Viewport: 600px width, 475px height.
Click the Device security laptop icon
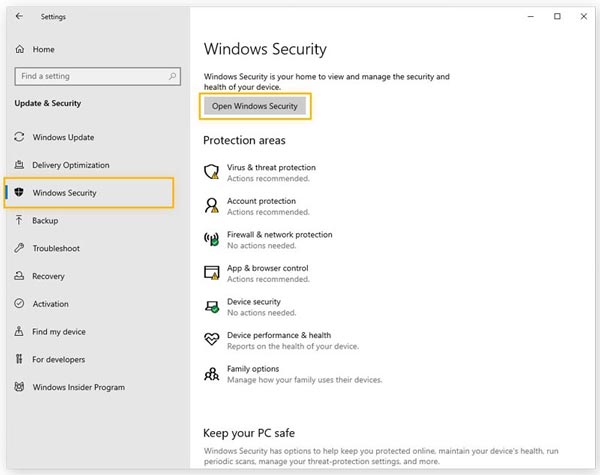pos(211,306)
